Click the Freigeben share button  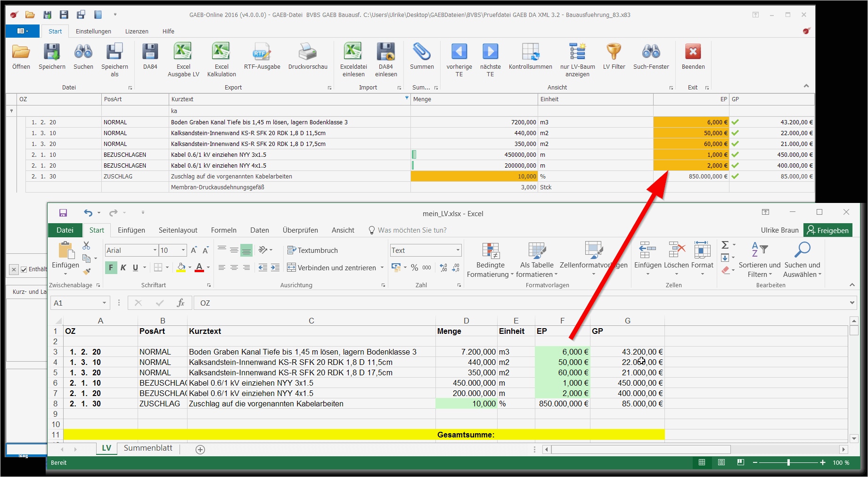coord(828,230)
